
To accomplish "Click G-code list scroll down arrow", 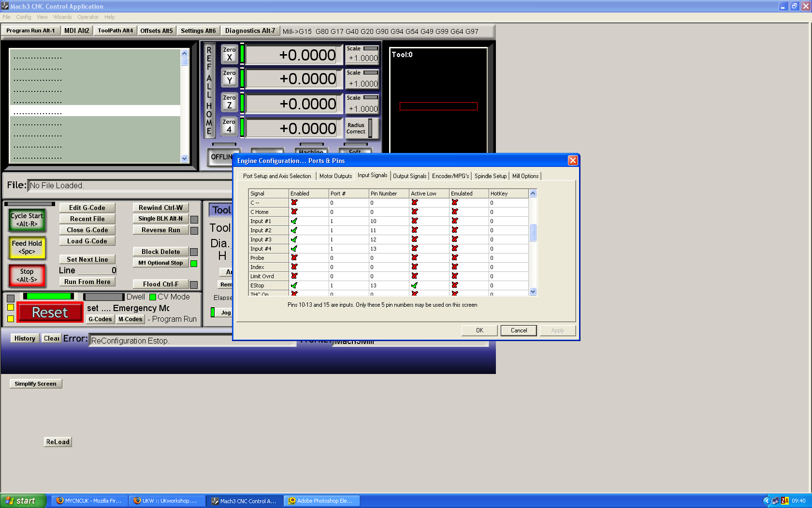I will 184,158.
